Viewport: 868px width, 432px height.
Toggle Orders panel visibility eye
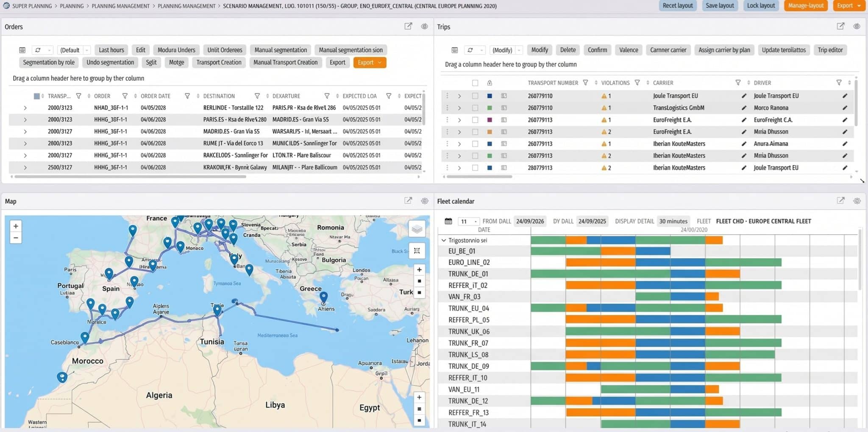click(424, 26)
